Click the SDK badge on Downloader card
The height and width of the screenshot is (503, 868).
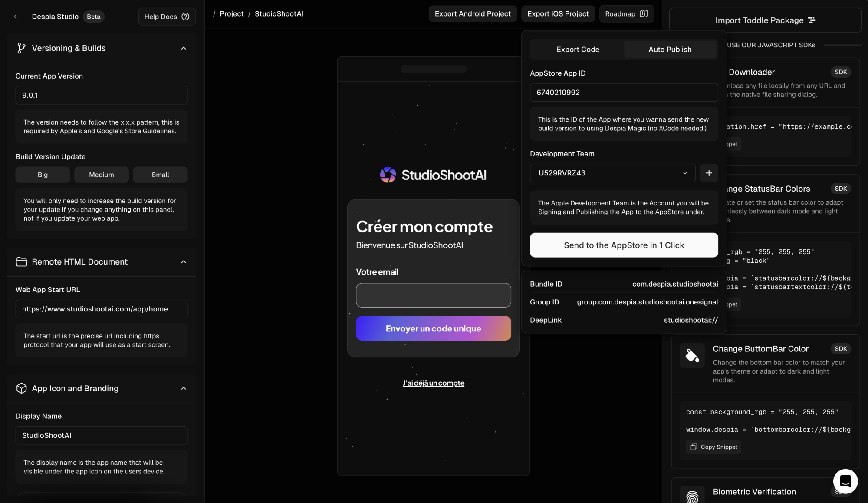tap(841, 72)
